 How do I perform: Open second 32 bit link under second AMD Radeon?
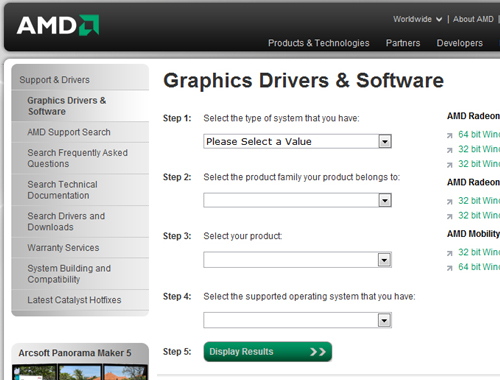[x=479, y=216]
